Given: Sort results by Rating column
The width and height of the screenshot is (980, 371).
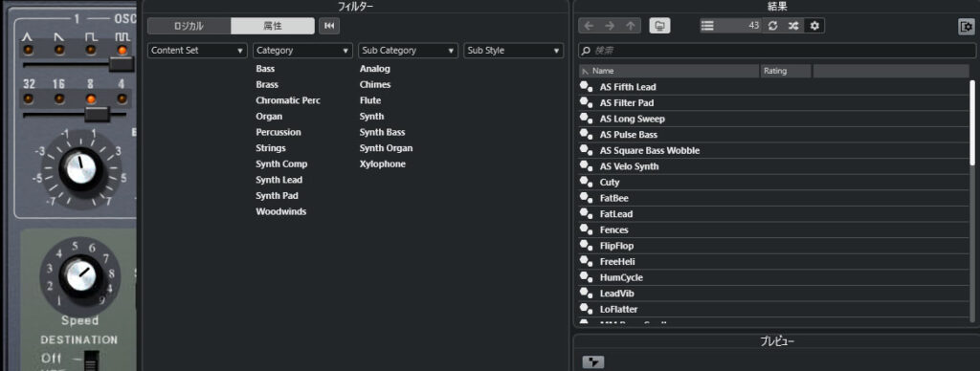Looking at the screenshot, I should tap(786, 71).
